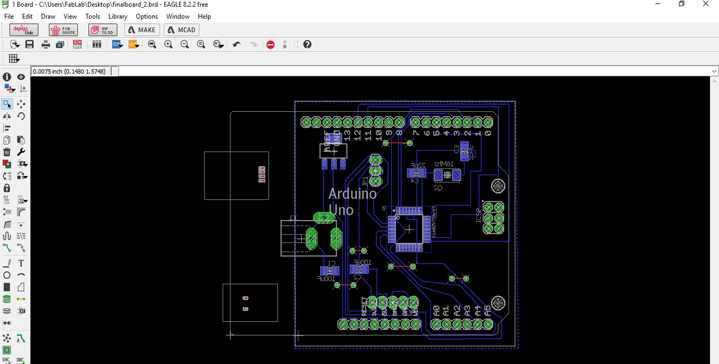Select the Meander tool
The image size is (719, 364).
click(x=7, y=236)
